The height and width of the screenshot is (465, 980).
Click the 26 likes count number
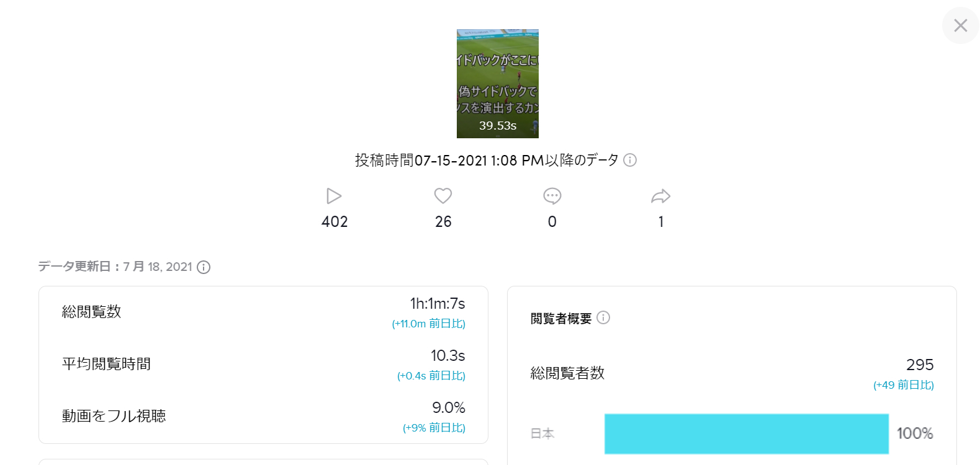443,222
